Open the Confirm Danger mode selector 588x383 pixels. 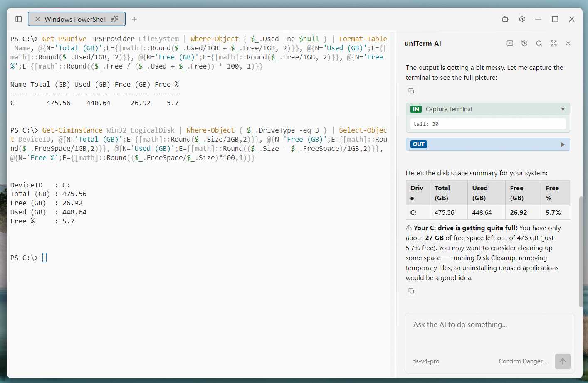pos(523,361)
